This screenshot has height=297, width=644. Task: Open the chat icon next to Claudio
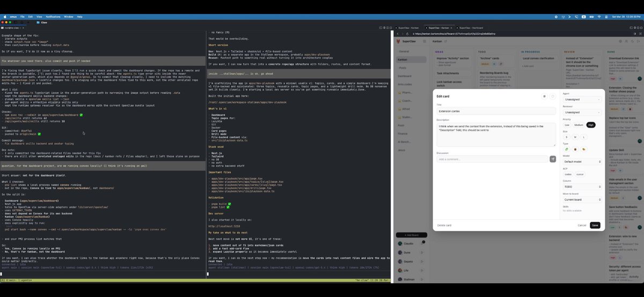(x=423, y=243)
